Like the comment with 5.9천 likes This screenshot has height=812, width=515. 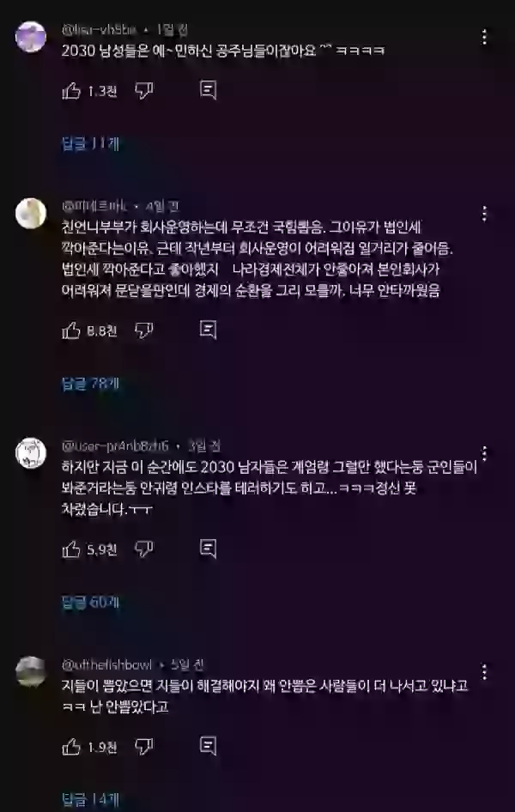click(x=71, y=549)
